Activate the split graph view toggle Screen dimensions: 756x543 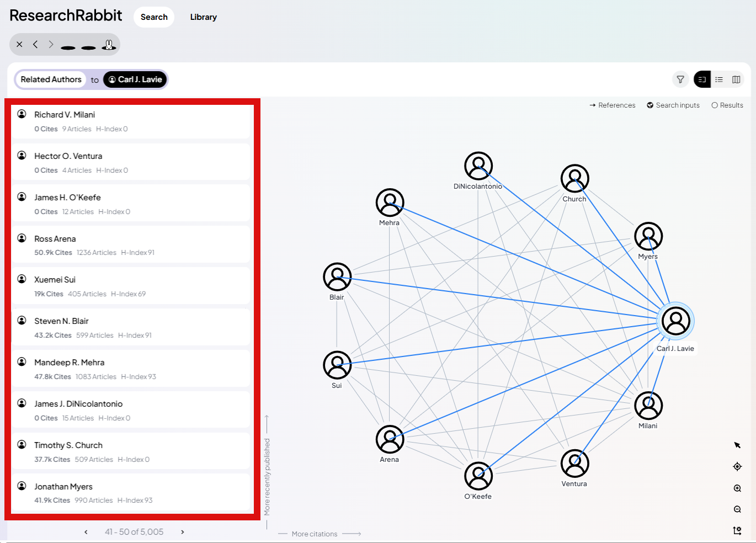(x=702, y=79)
